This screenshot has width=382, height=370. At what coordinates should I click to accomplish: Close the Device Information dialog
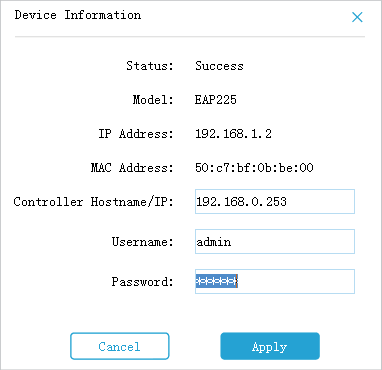357,17
